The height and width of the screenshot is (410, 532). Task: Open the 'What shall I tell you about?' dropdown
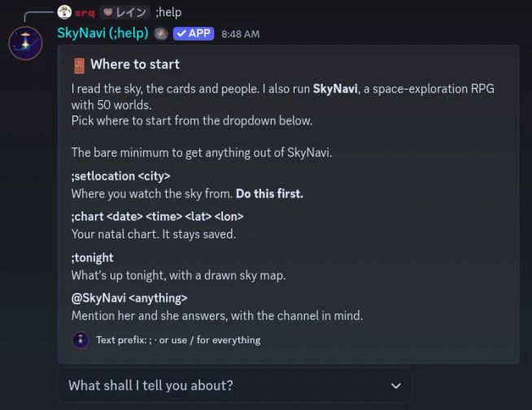click(x=234, y=386)
